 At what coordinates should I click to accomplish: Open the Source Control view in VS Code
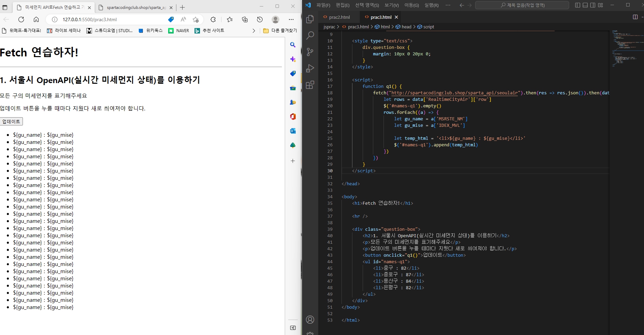click(x=310, y=52)
